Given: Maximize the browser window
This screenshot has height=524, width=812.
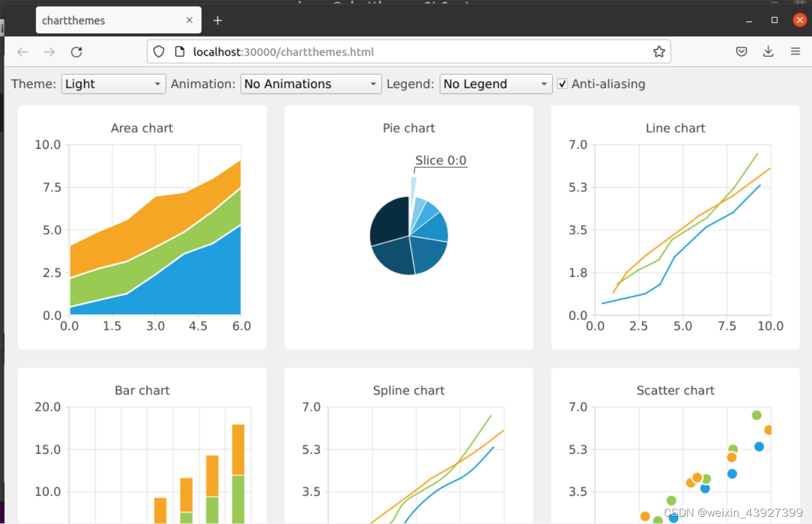Looking at the screenshot, I should coord(774,20).
